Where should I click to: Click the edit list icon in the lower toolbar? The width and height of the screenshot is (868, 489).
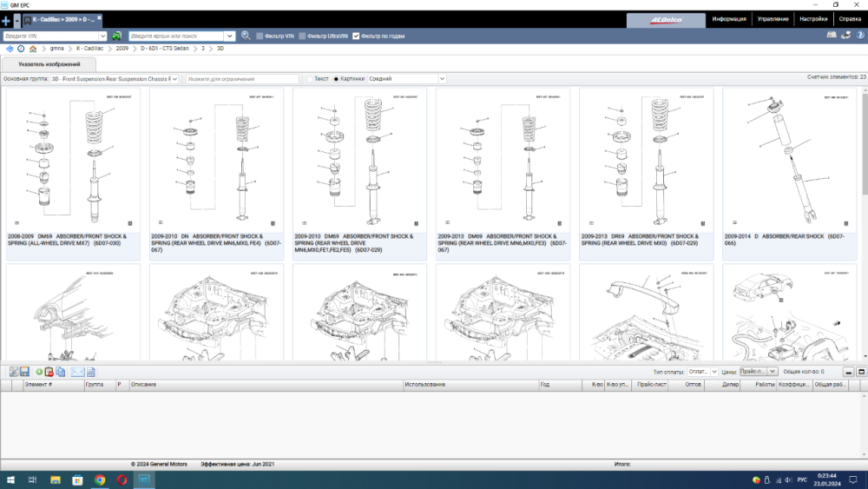14,372
